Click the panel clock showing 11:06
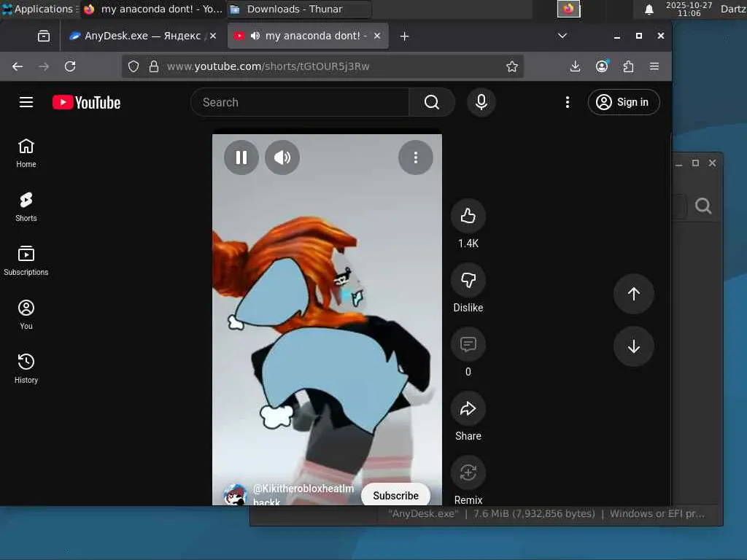The image size is (747, 560). click(689, 9)
